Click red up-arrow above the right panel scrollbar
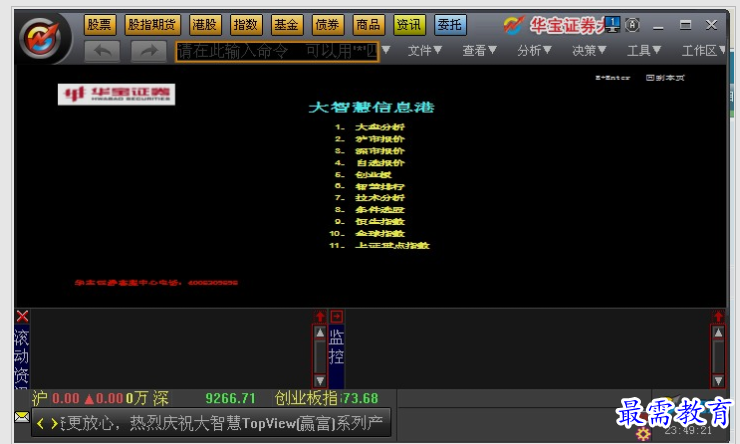740x444 pixels. coord(718,317)
